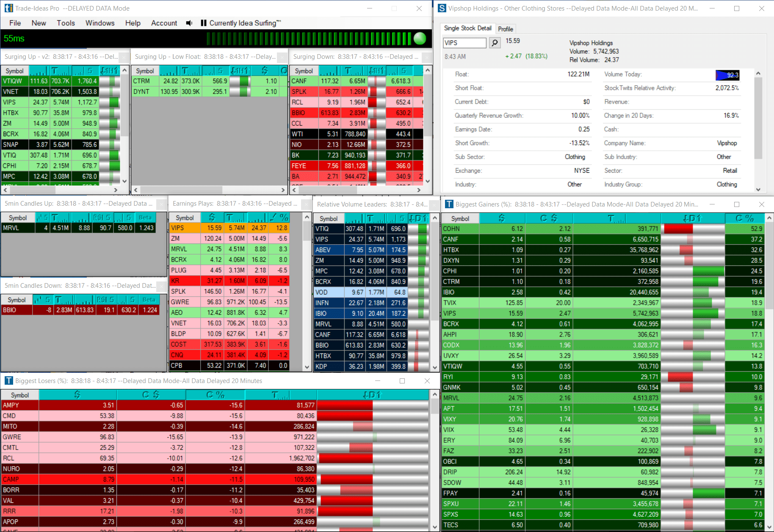Sort Biggest Gainers by day range (D) column
This screenshot has width=774, height=532.
pyautogui.click(x=693, y=218)
